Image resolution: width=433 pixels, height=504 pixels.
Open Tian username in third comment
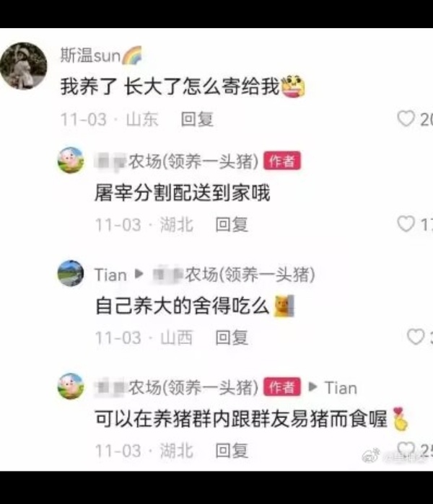[x=110, y=275]
